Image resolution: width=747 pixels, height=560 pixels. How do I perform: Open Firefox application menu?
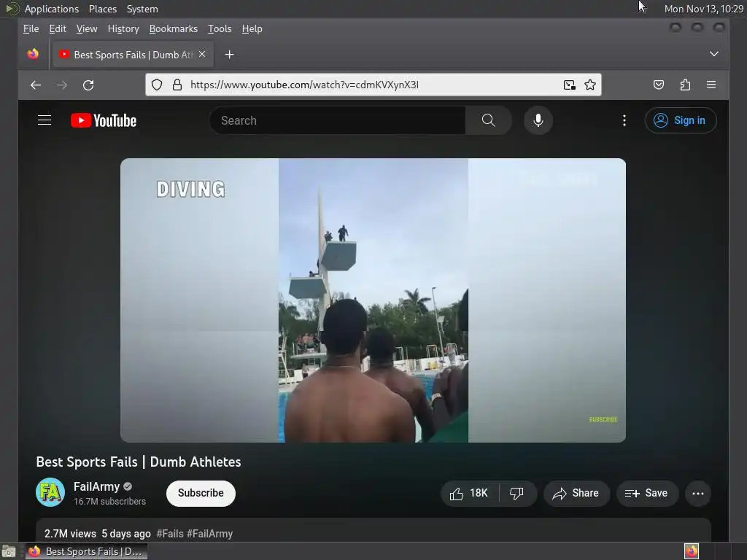click(711, 85)
